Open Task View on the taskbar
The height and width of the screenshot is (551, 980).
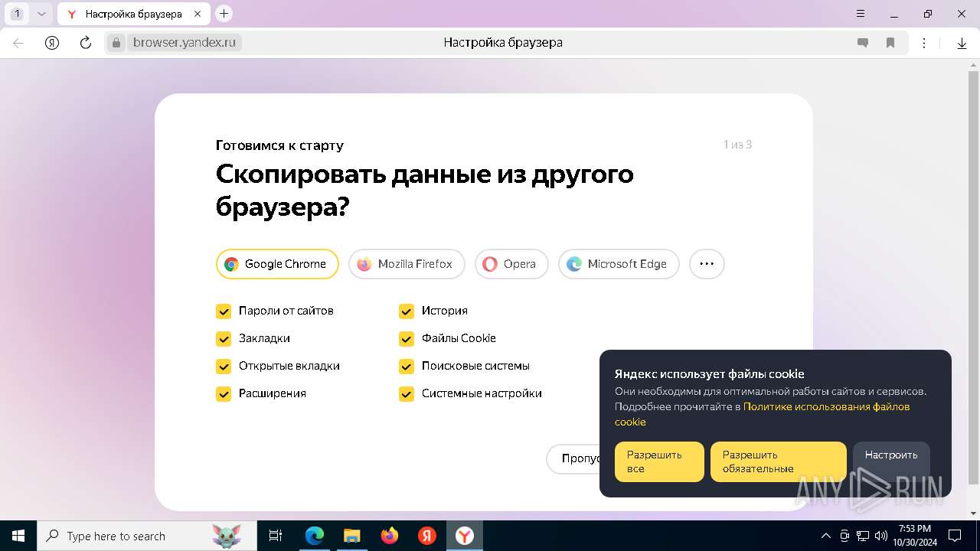tap(276, 536)
